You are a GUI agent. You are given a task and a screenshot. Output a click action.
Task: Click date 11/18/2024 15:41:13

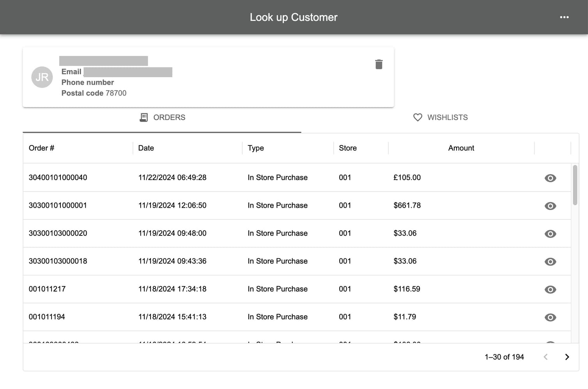point(172,317)
